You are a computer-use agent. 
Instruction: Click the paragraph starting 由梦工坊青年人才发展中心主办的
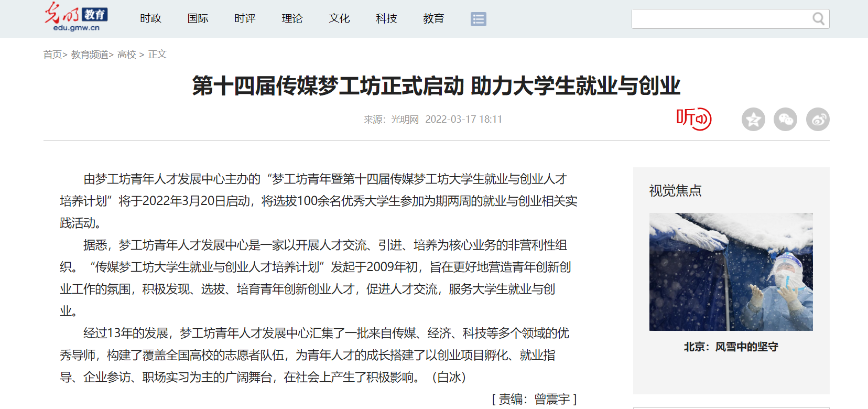point(319,201)
